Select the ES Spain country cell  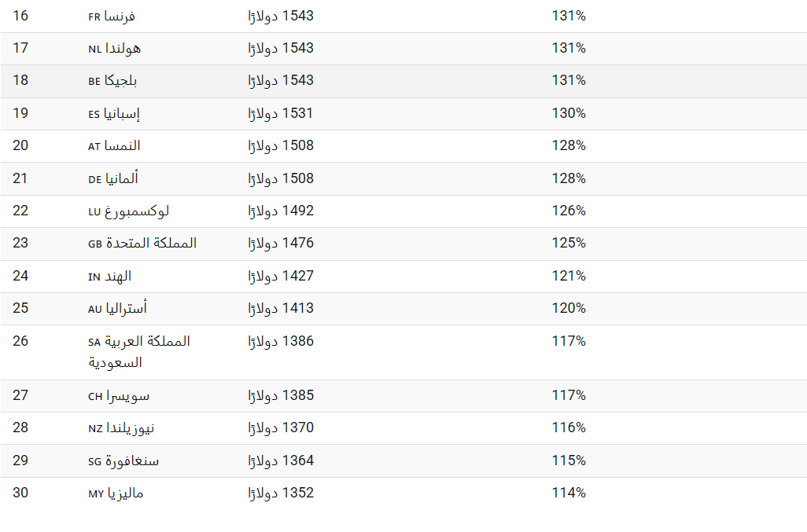point(114,114)
